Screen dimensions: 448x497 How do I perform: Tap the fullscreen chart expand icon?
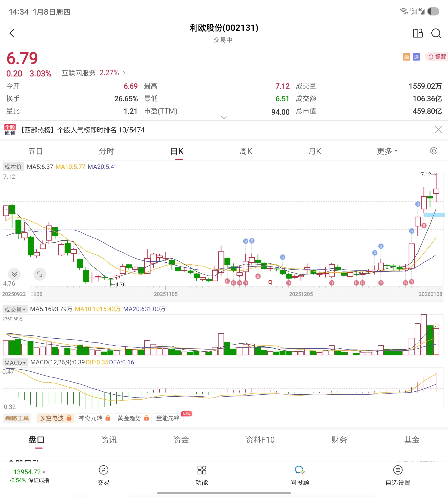[x=40, y=274]
